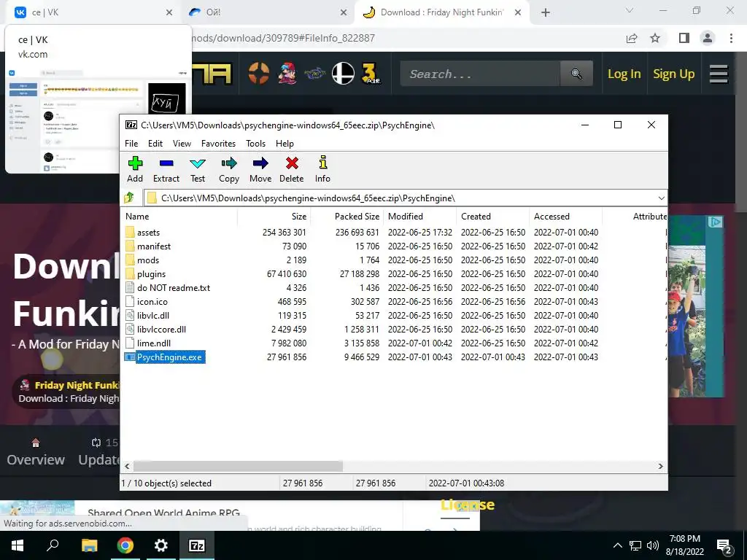The image size is (747, 560).
Task: Select the libvlccore.dll file
Action: coord(161,329)
